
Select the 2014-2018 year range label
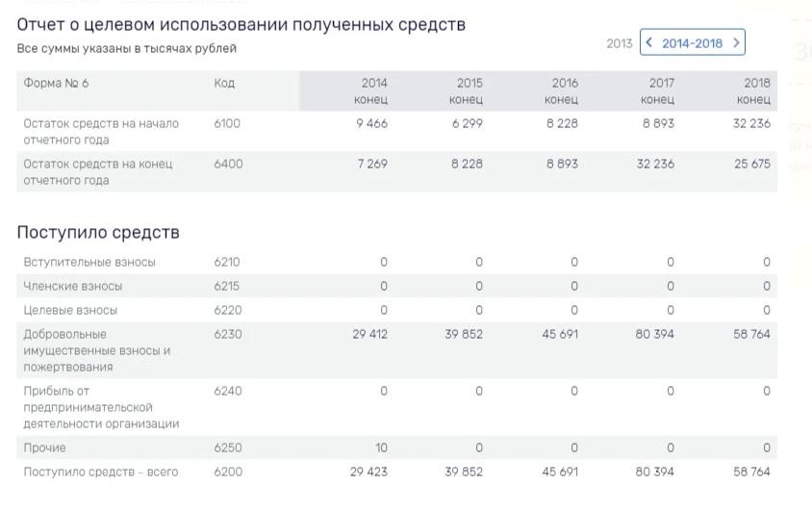pos(692,43)
